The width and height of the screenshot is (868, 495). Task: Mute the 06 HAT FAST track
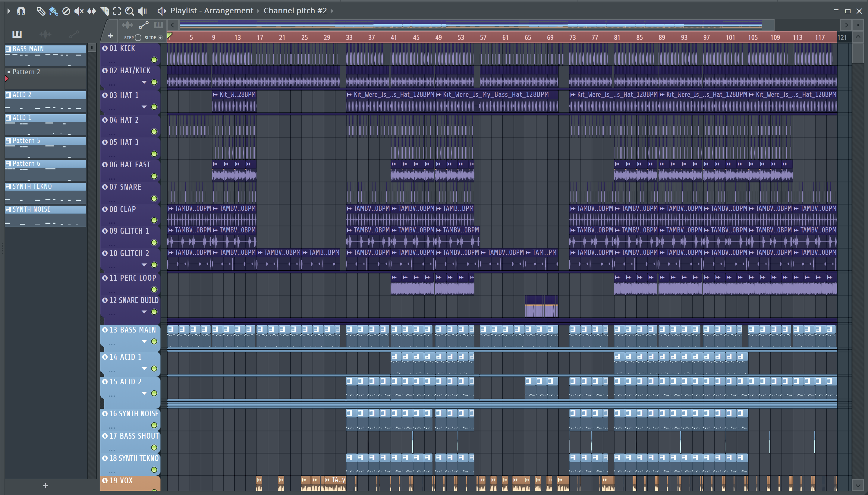[x=154, y=176]
